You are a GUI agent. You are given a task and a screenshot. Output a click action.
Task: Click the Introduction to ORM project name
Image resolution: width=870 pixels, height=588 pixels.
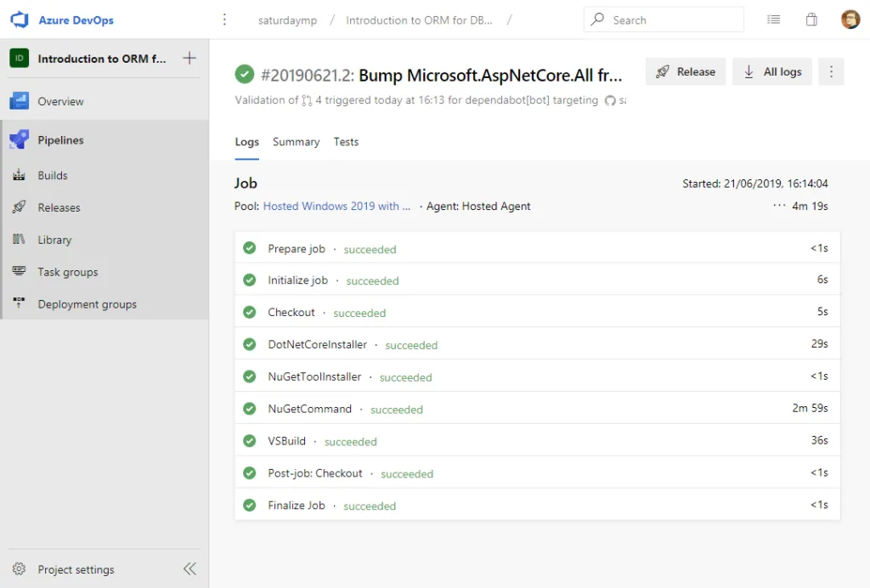pyautogui.click(x=102, y=59)
